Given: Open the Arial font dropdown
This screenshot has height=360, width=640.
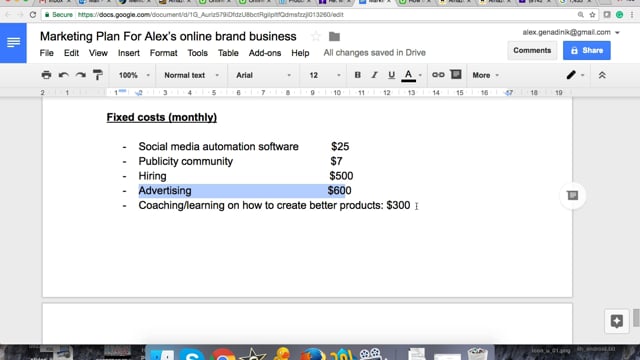Looking at the screenshot, I should [x=263, y=75].
